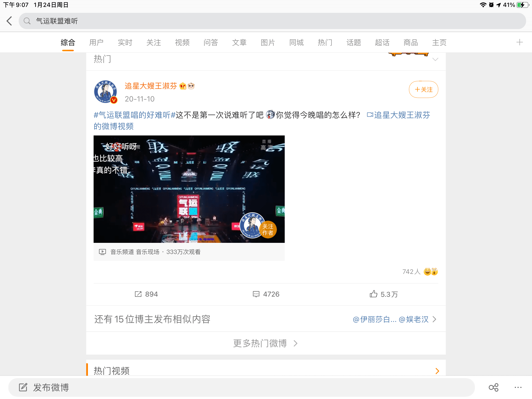This screenshot has height=399, width=532.
Task: Expand the 热门 section chevron
Action: pyautogui.click(x=435, y=59)
